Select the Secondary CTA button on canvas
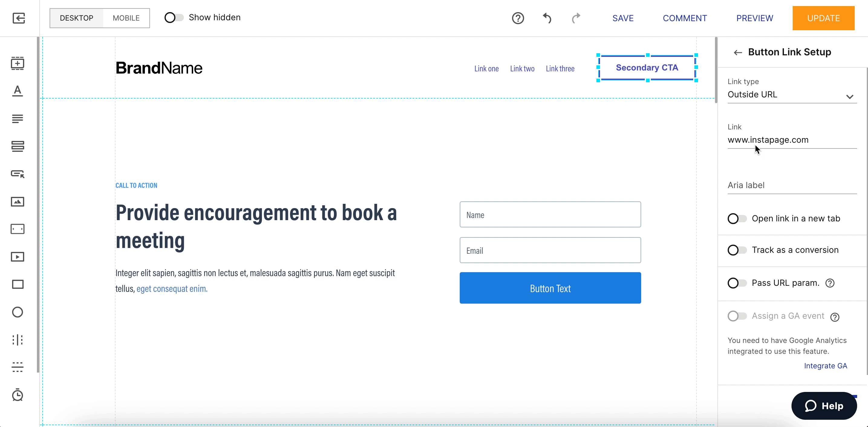 (x=647, y=68)
